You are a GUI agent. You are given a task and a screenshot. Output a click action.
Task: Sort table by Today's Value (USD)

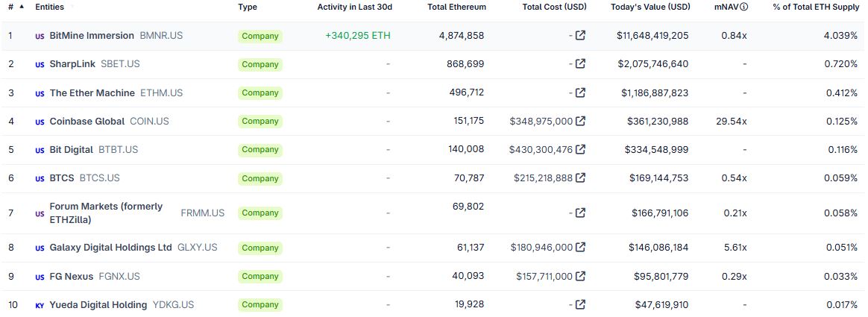(x=650, y=7)
